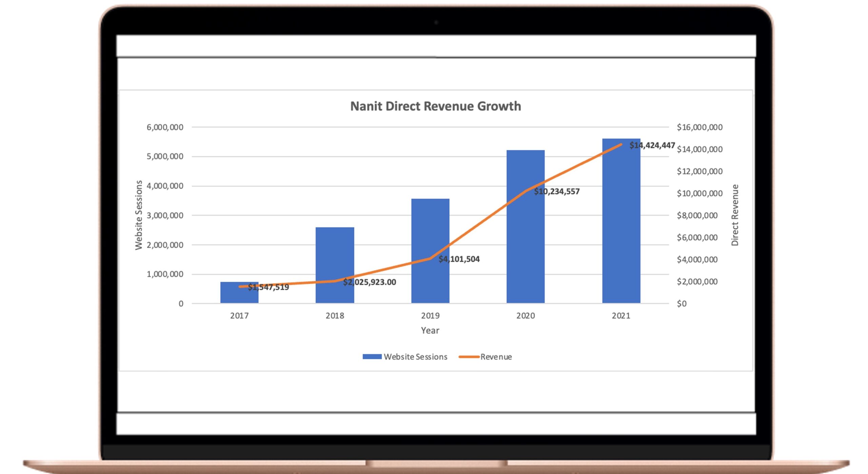Select the Website Sessions legend label
The width and height of the screenshot is (868, 474).
click(x=415, y=357)
